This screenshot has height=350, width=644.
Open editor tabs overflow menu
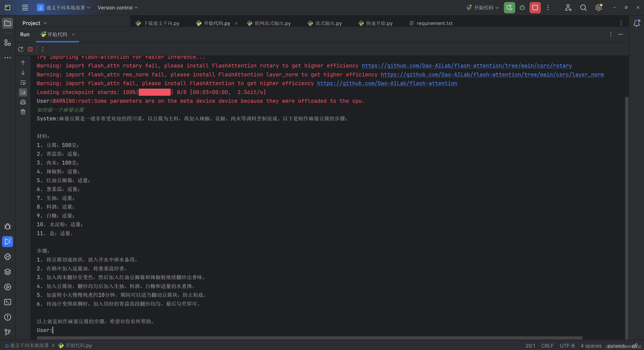click(x=621, y=23)
